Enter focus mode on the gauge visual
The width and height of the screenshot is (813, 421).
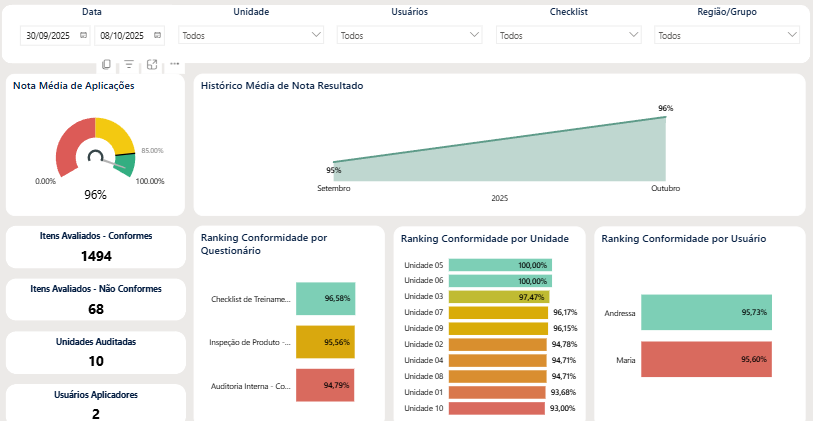click(x=152, y=64)
